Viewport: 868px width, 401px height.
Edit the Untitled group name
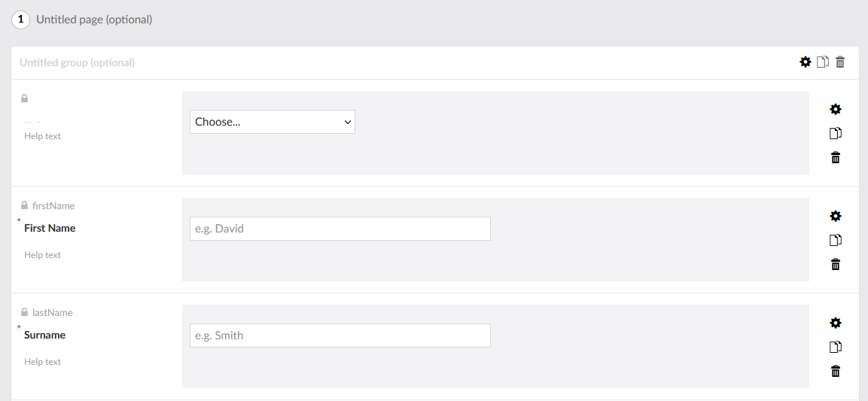click(x=78, y=62)
